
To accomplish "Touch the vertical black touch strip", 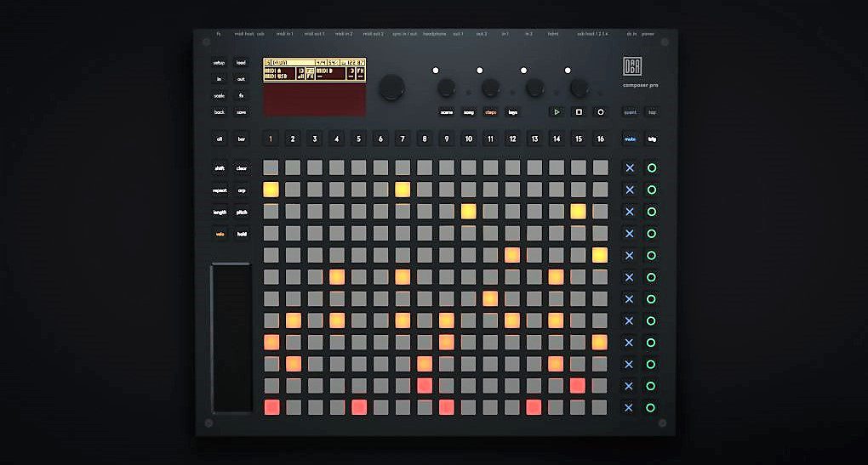I will (x=231, y=338).
